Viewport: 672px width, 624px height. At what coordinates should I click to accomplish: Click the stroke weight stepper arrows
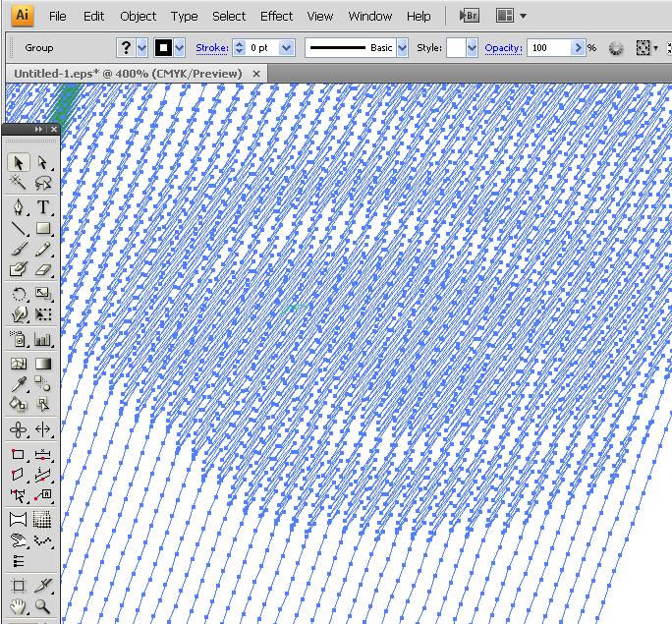point(239,48)
